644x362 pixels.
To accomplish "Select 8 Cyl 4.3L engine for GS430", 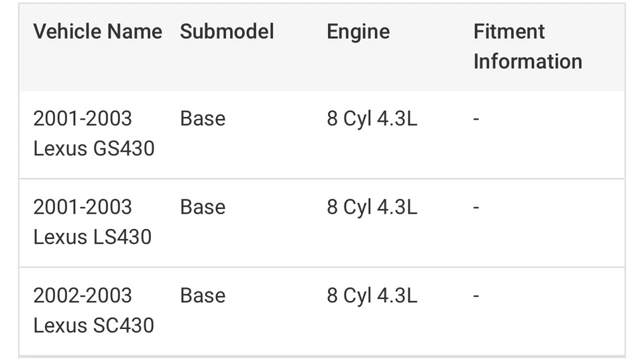I will pos(372,118).
